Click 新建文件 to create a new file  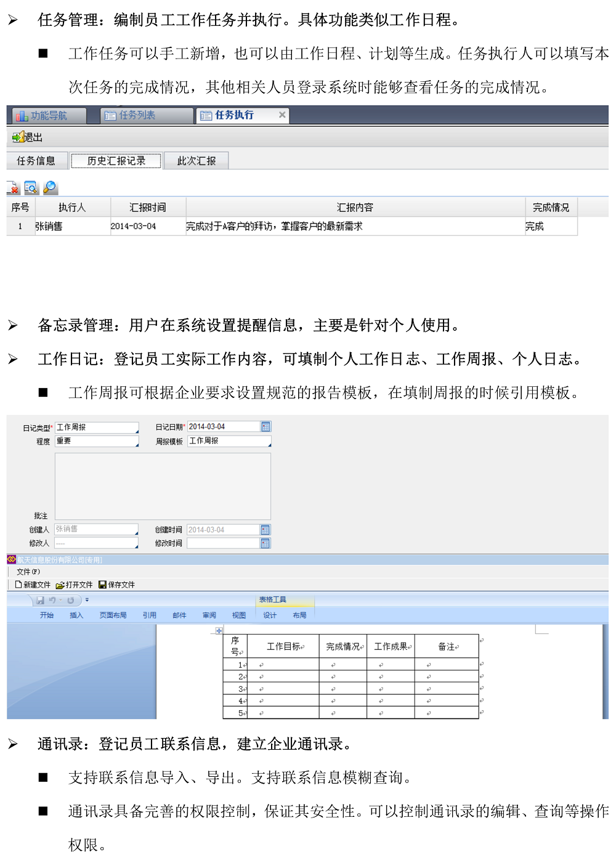click(x=33, y=585)
